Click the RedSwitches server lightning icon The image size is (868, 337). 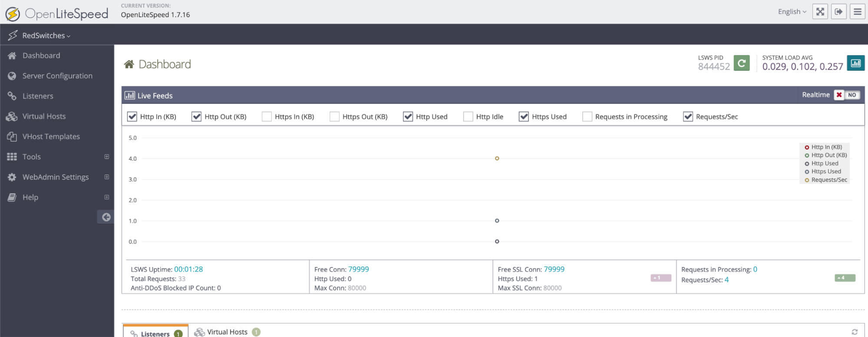pyautogui.click(x=13, y=35)
